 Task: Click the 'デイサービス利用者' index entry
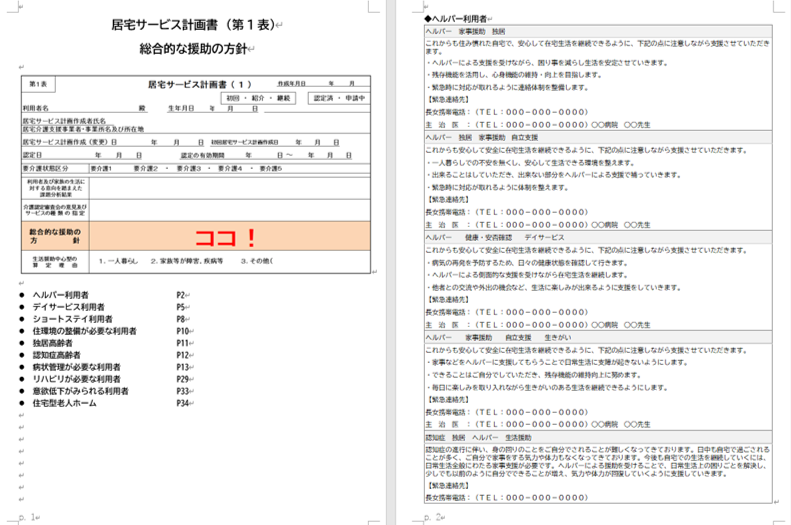point(69,307)
